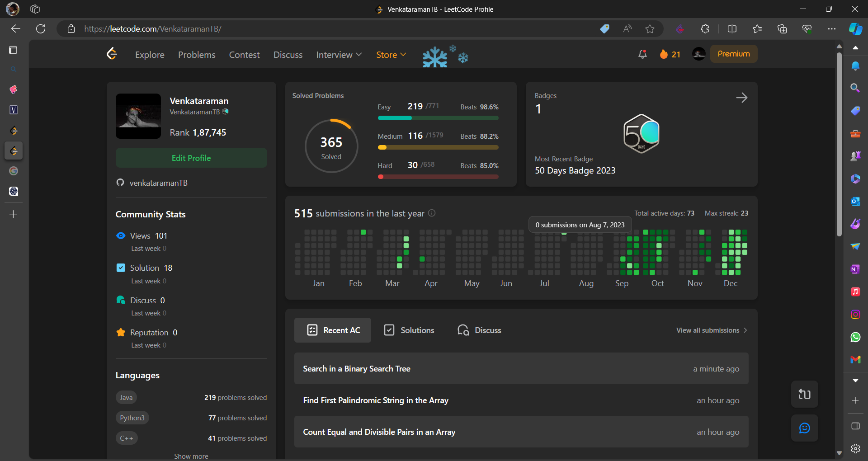The image size is (868, 461).
Task: Open WhatsApp from the Edge sidebar
Action: tap(855, 337)
